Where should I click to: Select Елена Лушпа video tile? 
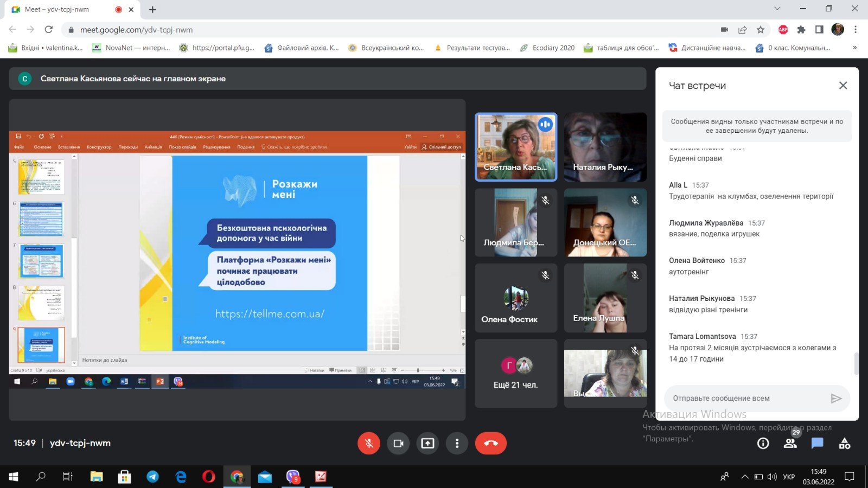(x=605, y=298)
